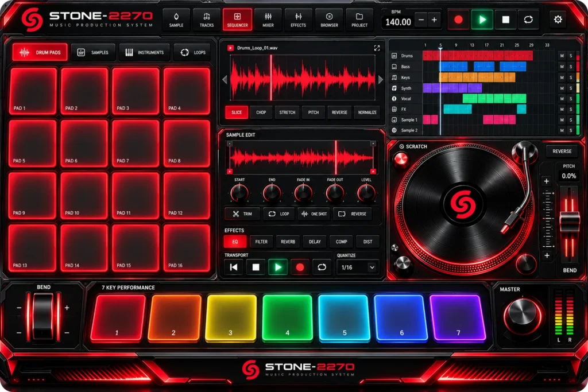The height and width of the screenshot is (392, 588).
Task: Select the Chop mode button
Action: (261, 112)
